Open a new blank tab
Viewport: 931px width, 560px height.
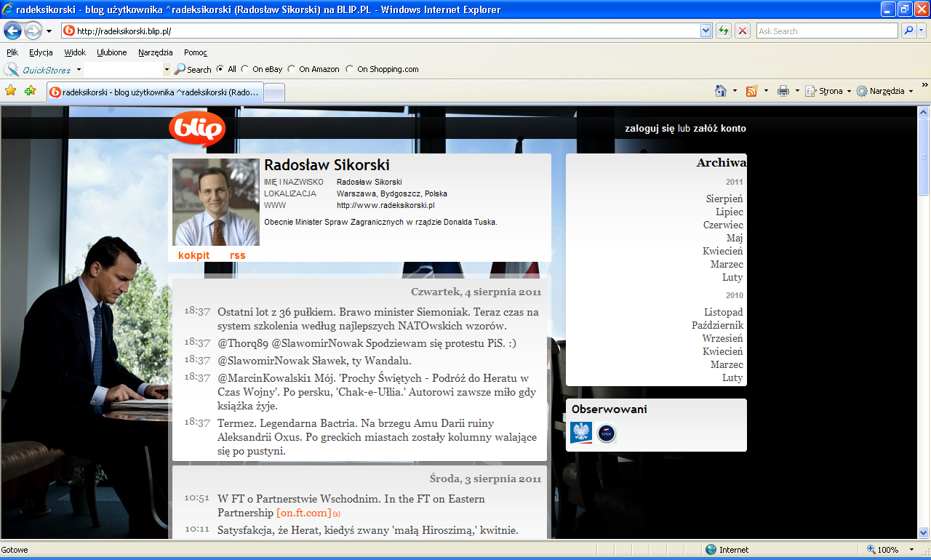[273, 92]
